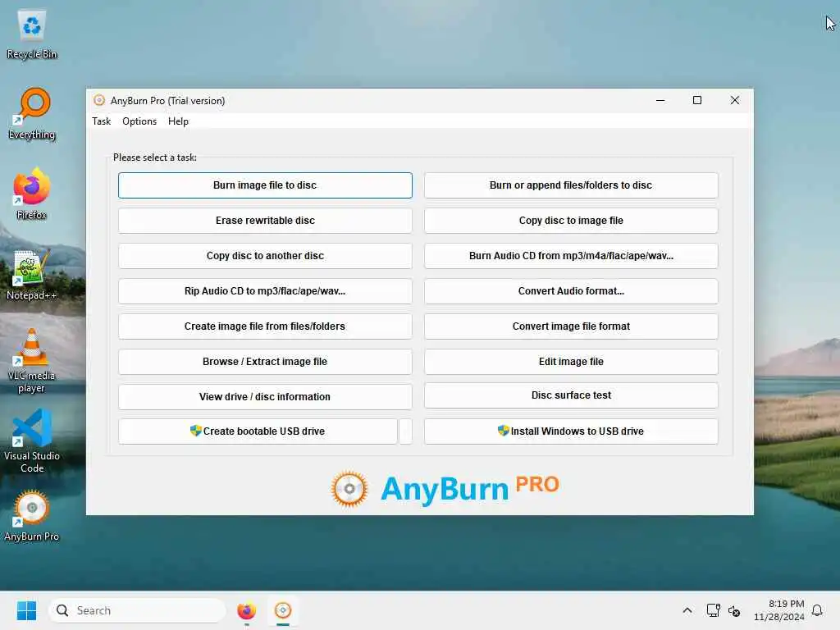Open the network status tray icon
840x630 pixels.
pyautogui.click(x=713, y=610)
